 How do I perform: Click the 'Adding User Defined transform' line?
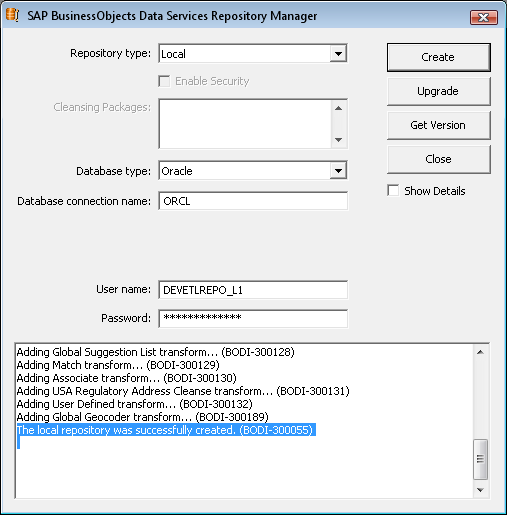tap(134, 404)
